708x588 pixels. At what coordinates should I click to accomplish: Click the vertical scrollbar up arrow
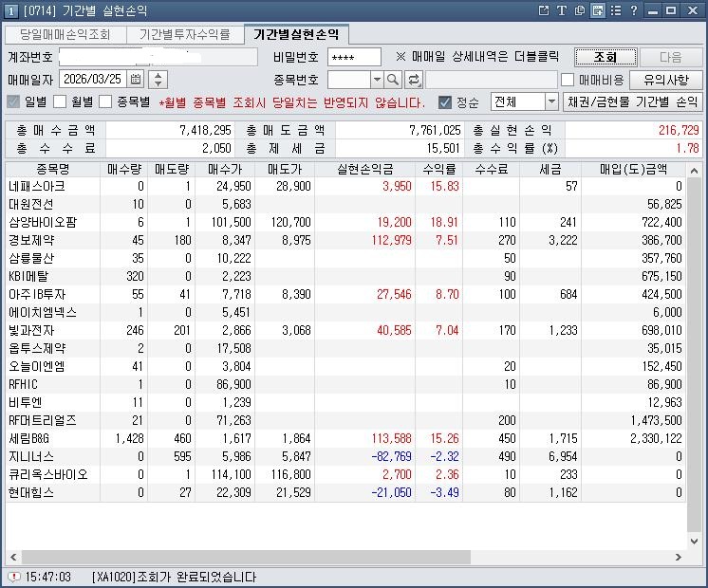(694, 171)
